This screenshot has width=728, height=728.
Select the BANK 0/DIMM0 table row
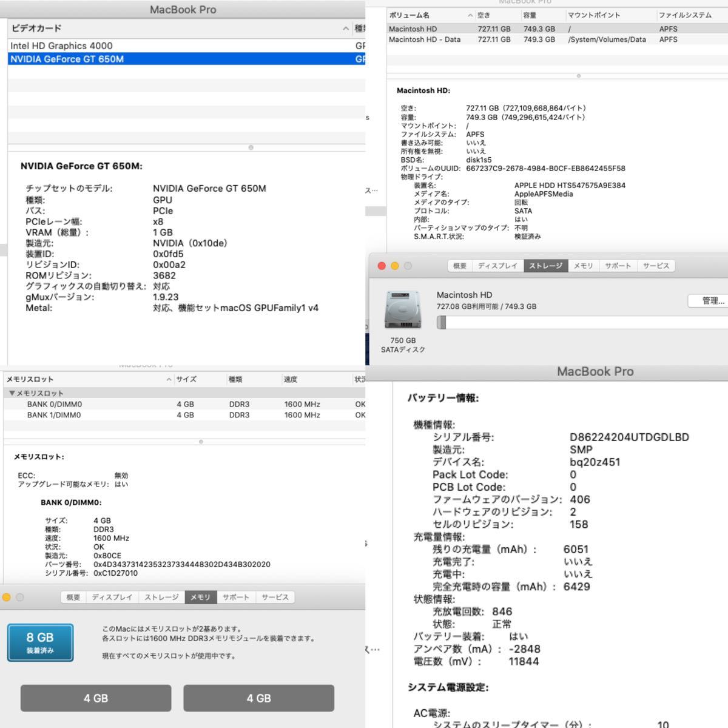point(184,404)
